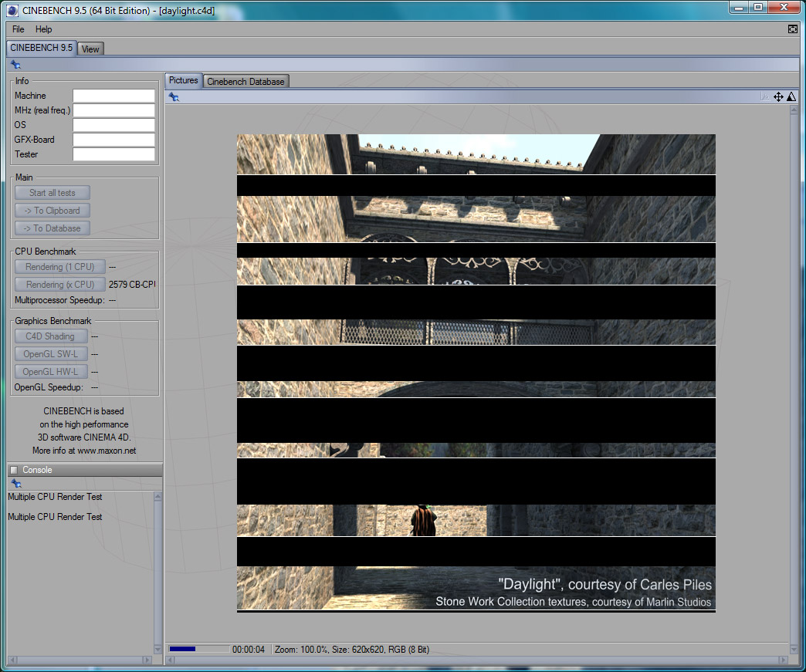Click the Rendering (x CPU) button
This screenshot has height=672, width=806.
coord(60,285)
